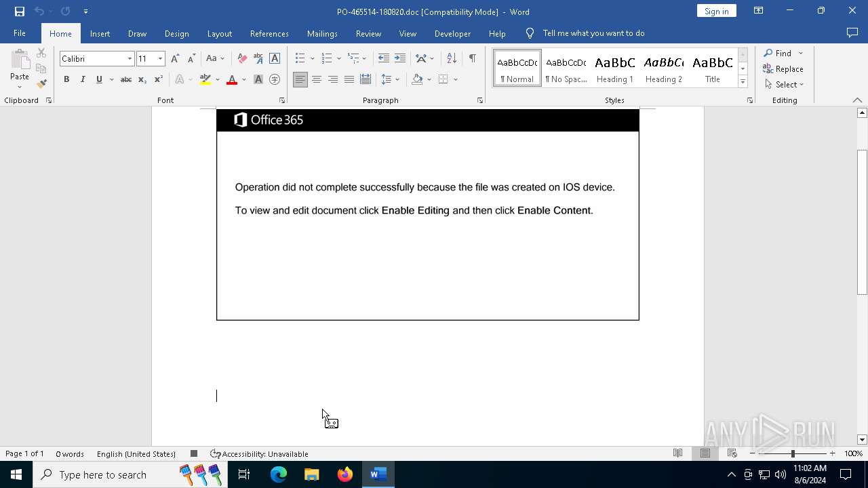
Task: Align paragraph text to the right
Action: [x=333, y=79]
